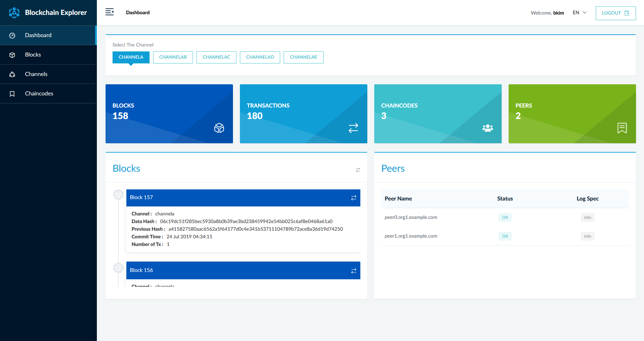644x341 pixels.
Task: Click the group icon in Chaincodes card
Action: point(487,128)
